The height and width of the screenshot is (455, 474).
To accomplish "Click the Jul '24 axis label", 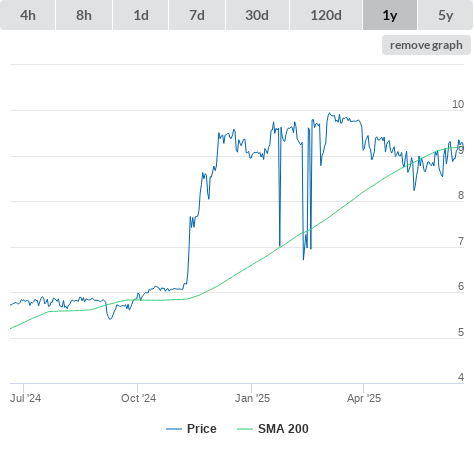I will click(25, 398).
